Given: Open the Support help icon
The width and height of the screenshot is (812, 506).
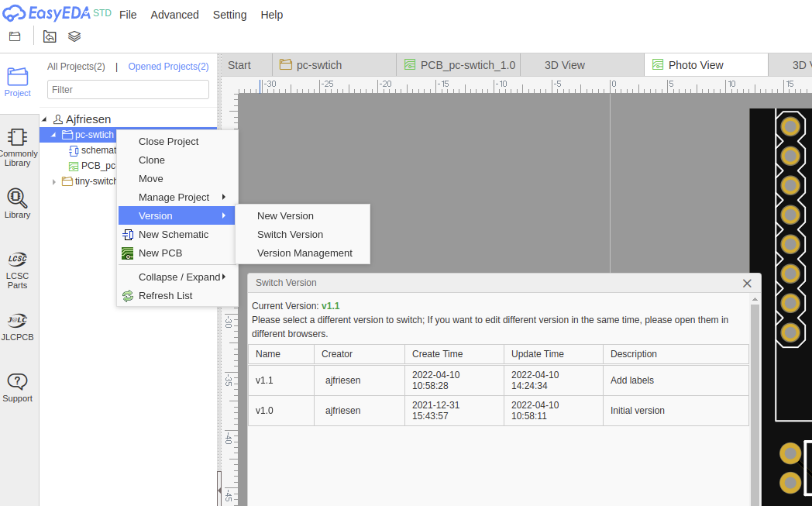Looking at the screenshot, I should click(x=17, y=387).
